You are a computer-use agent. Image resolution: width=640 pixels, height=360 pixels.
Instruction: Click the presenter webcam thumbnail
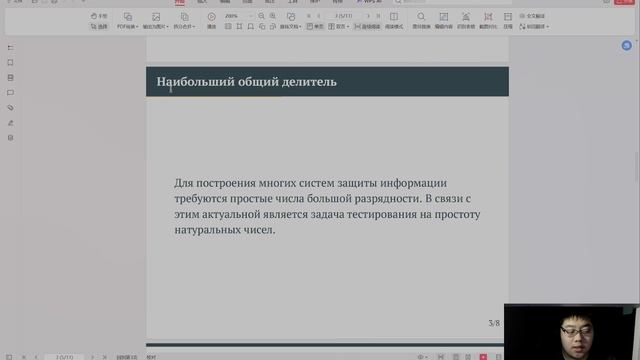click(x=571, y=332)
